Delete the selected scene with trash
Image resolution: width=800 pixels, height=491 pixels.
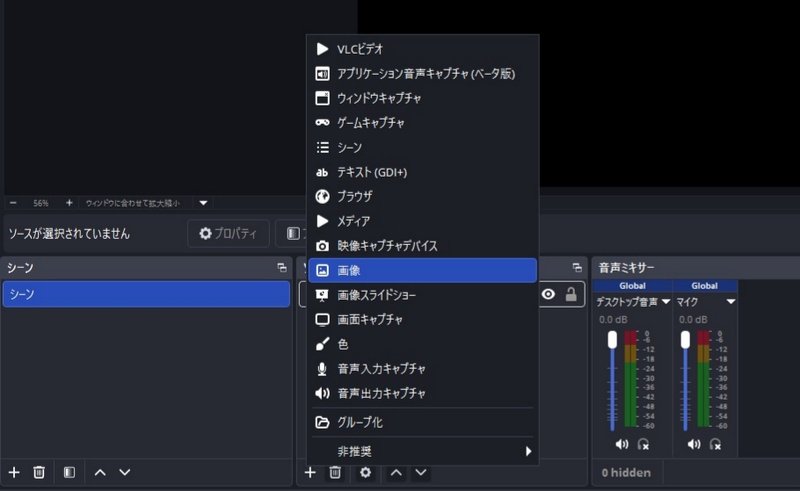tap(39, 472)
